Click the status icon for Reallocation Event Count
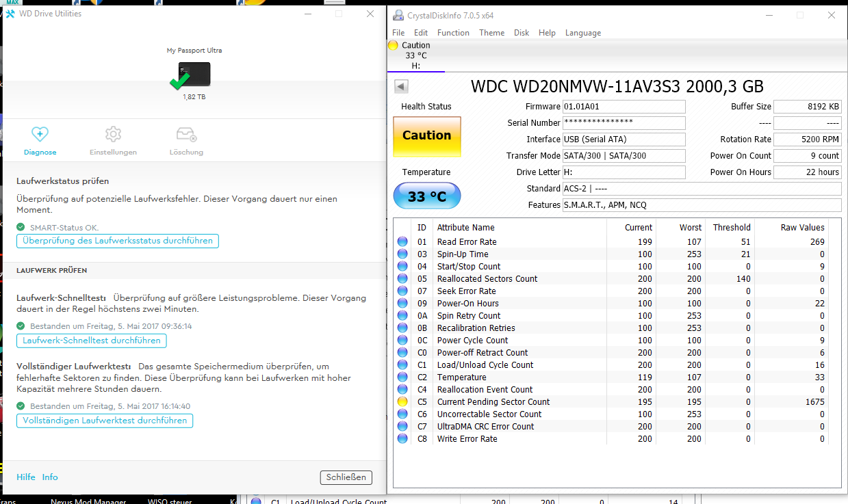The width and height of the screenshot is (848, 504). [x=402, y=389]
